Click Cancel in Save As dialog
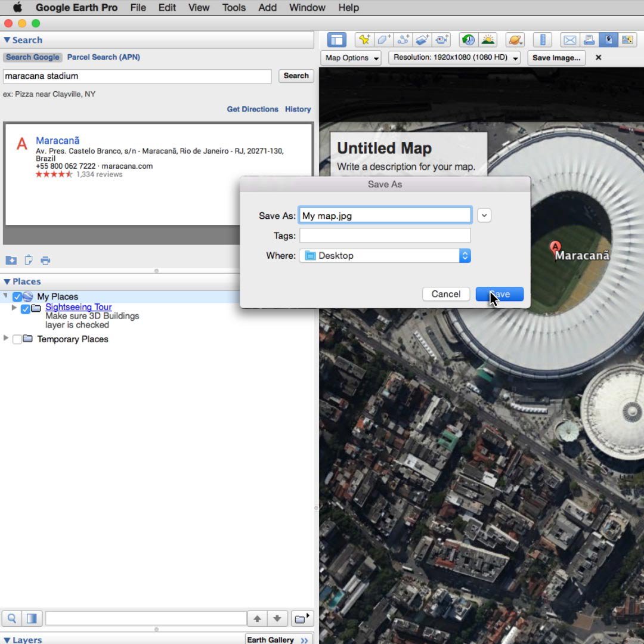Screen dimensions: 644x644 (x=445, y=294)
